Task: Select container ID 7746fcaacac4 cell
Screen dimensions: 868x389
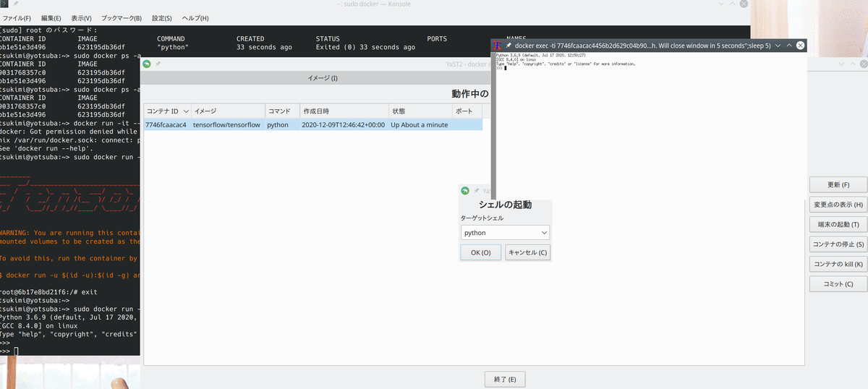Action: click(x=166, y=125)
